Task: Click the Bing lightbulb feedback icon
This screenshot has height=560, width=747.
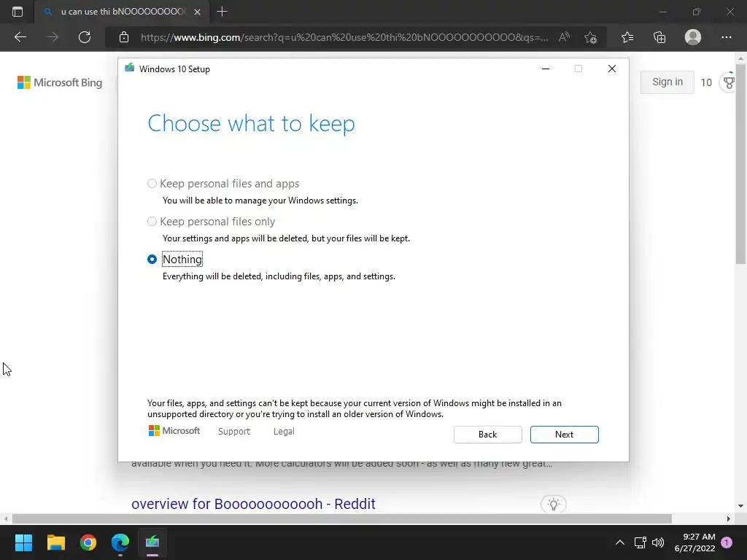Action: 553,505
